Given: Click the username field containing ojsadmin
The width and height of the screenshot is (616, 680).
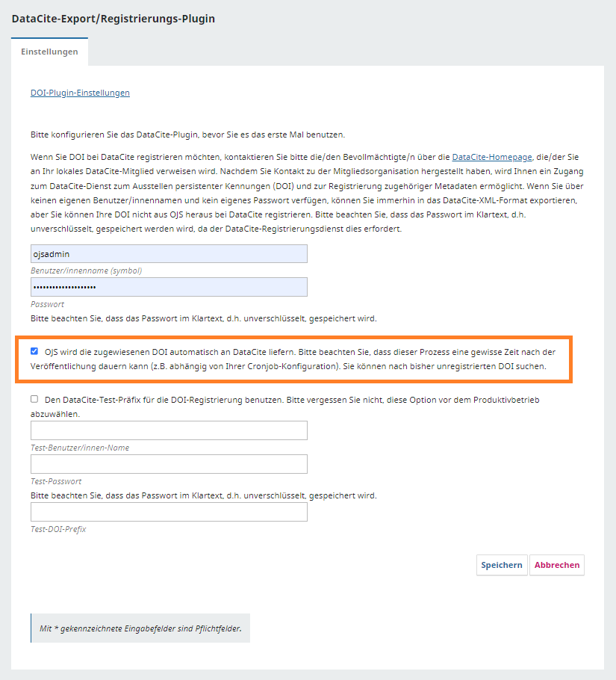Looking at the screenshot, I should [169, 254].
